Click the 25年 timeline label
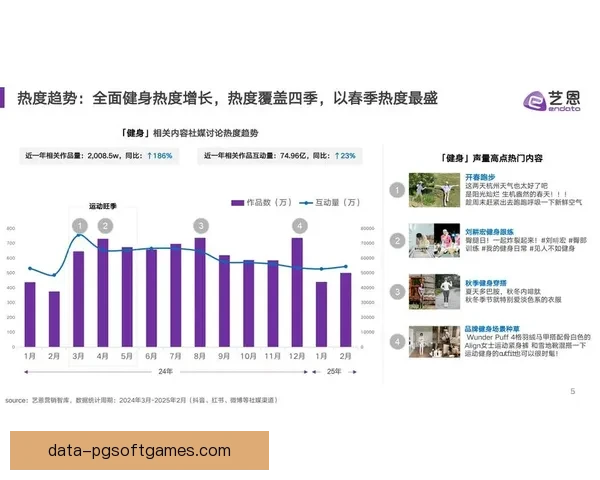Screen dimensions: 600x480 334,371
